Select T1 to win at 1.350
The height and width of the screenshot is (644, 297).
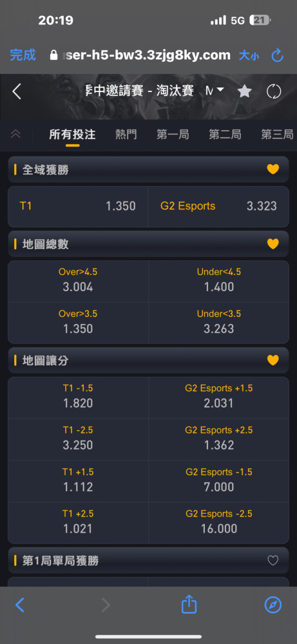[x=78, y=206]
